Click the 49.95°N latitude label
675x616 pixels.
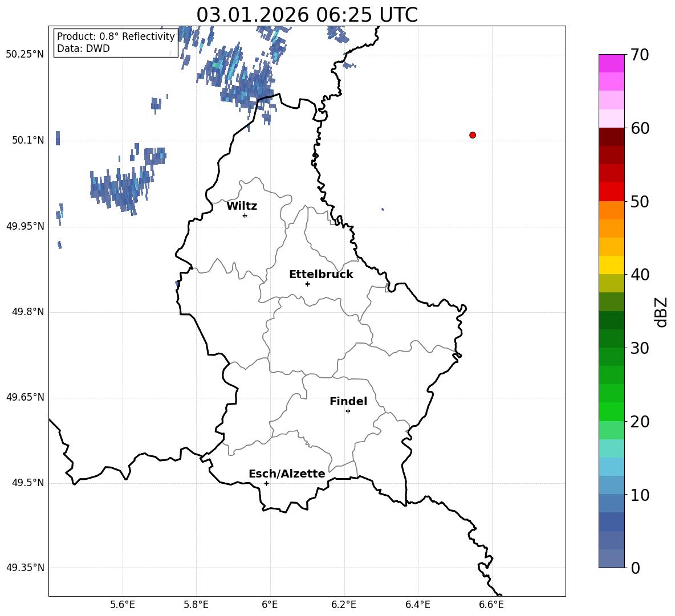[25, 226]
